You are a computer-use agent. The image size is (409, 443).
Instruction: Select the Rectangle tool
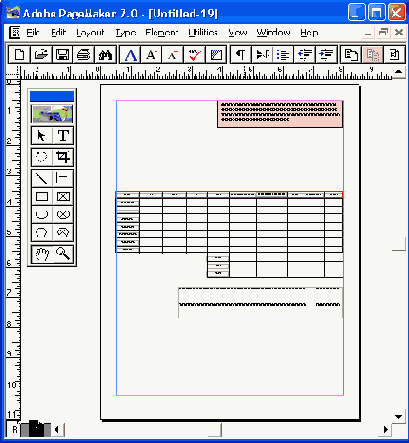[42, 196]
